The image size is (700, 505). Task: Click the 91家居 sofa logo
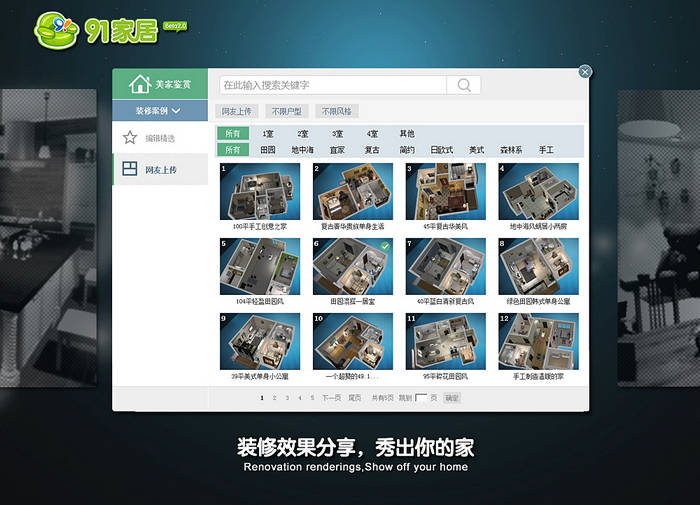point(56,31)
